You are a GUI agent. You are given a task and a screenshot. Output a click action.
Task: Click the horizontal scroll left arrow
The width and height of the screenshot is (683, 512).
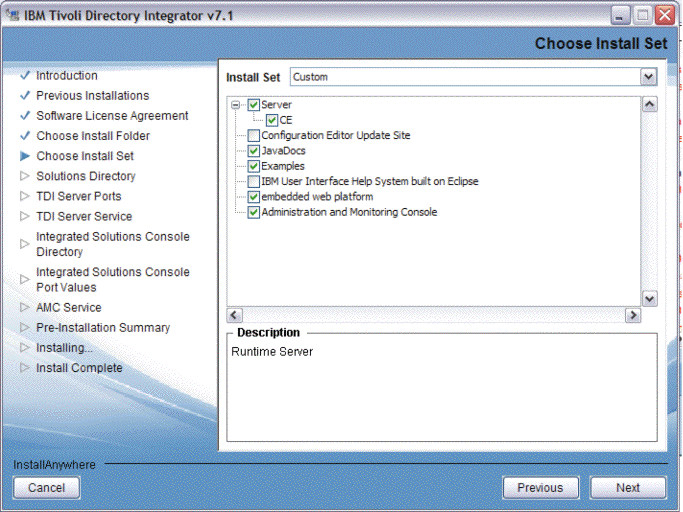[234, 315]
